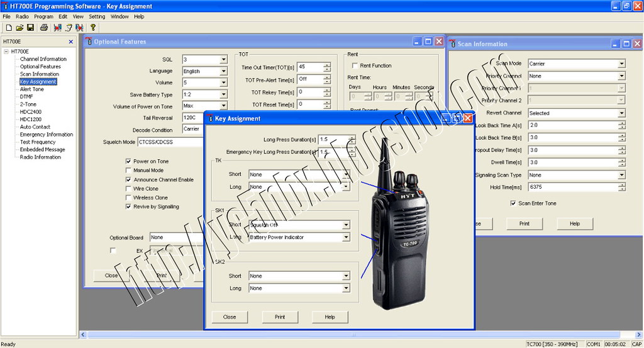
Task: Click the Look Back Time A field
Action: tap(573, 125)
